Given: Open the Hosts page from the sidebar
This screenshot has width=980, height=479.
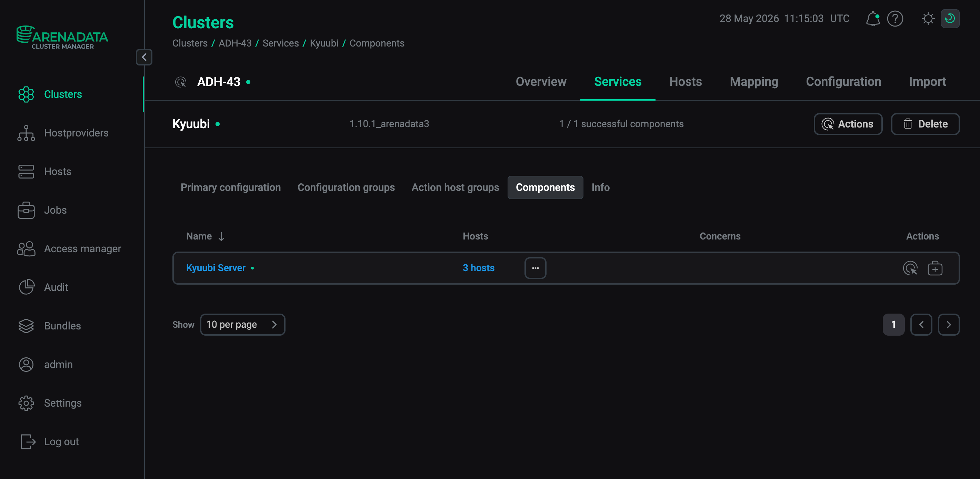Looking at the screenshot, I should tap(58, 172).
